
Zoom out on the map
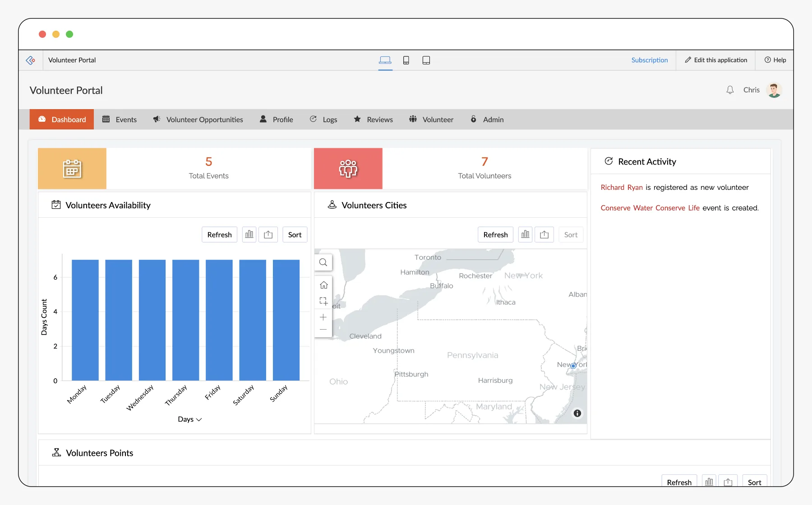pos(323,330)
